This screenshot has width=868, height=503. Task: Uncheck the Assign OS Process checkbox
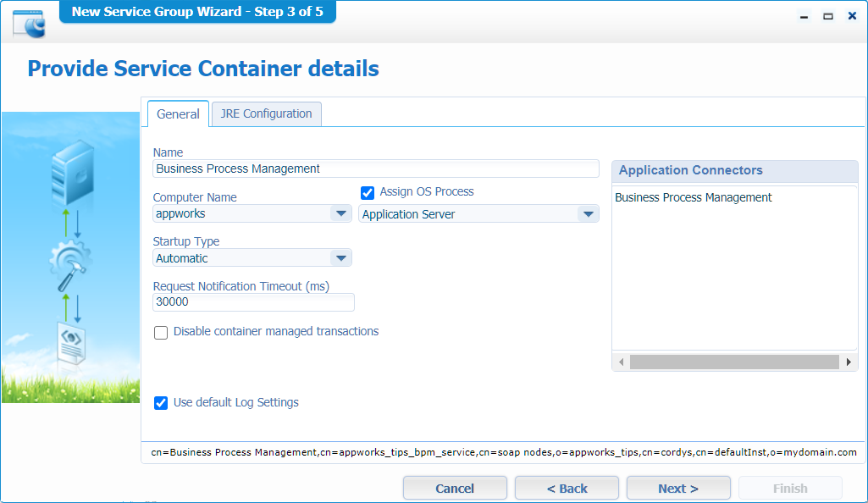[x=368, y=193]
